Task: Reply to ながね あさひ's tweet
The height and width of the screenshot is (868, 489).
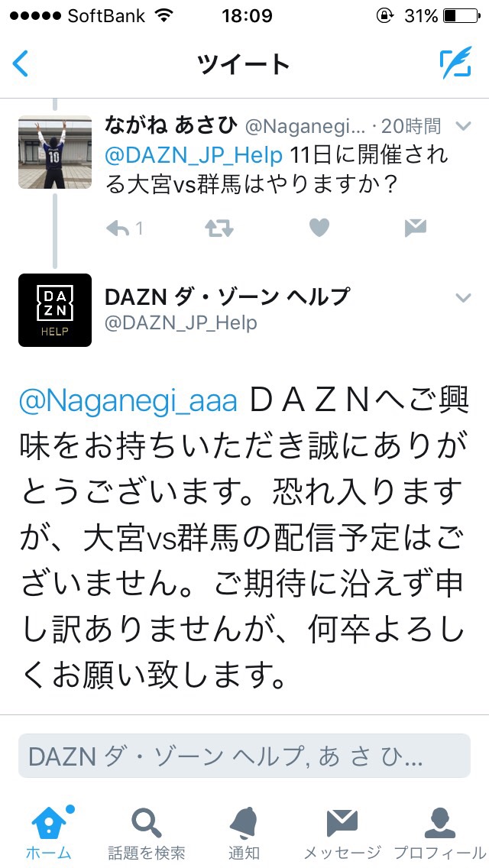Action: tap(125, 228)
